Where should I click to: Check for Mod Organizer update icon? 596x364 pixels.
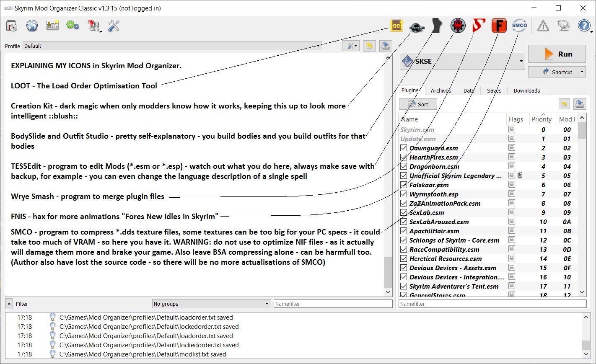563,26
